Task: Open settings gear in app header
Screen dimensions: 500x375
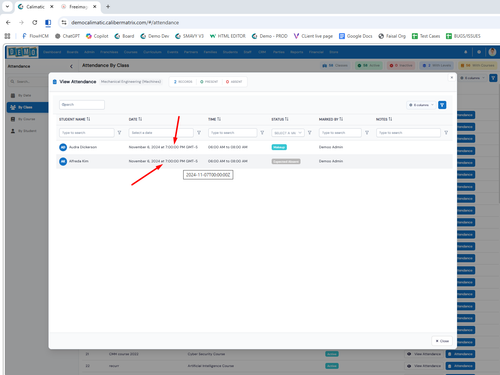Action: [x=479, y=52]
